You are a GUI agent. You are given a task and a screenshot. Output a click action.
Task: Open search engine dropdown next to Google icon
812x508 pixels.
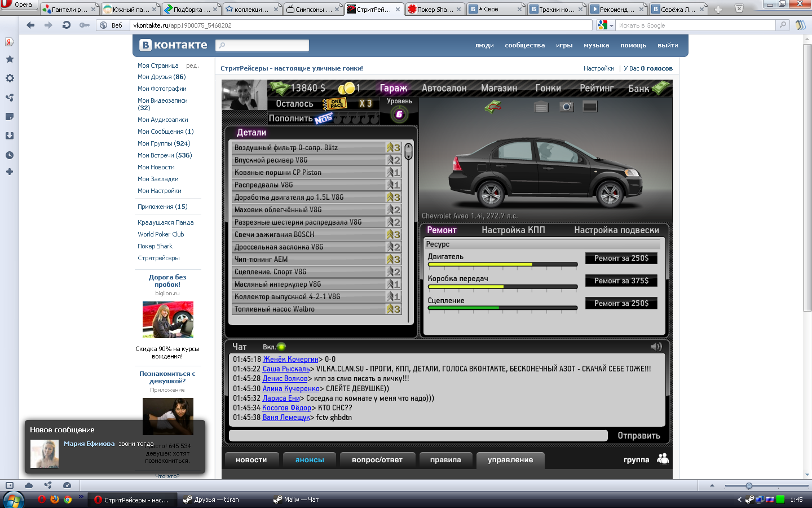pyautogui.click(x=611, y=25)
